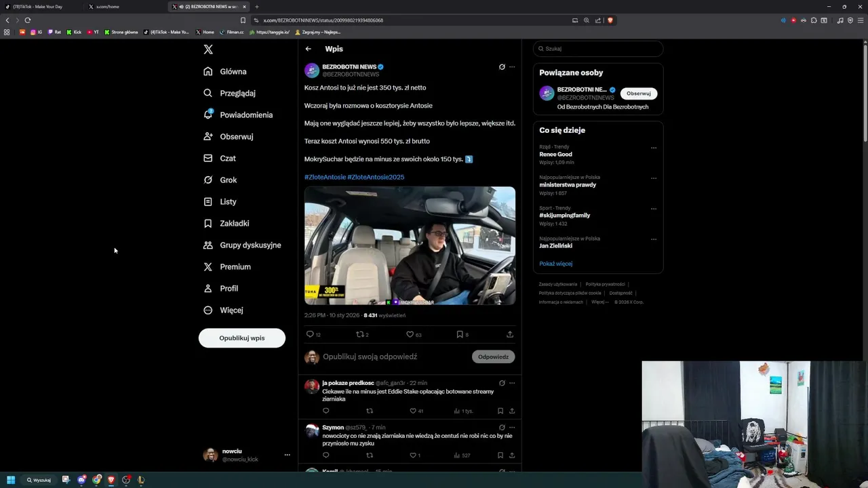Open the X logo home icon

pos(208,49)
